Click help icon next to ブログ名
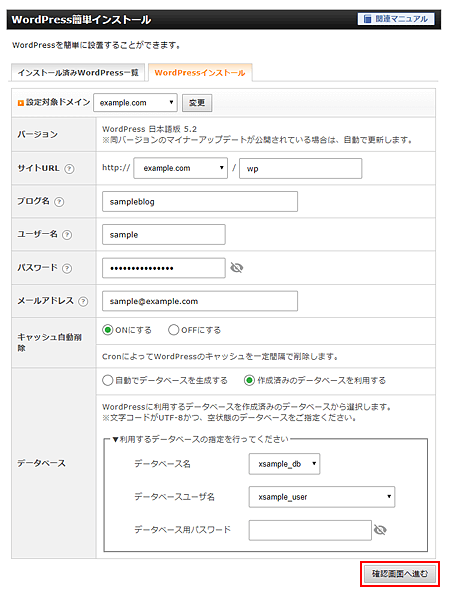This screenshot has height=597, width=450. tap(59, 202)
